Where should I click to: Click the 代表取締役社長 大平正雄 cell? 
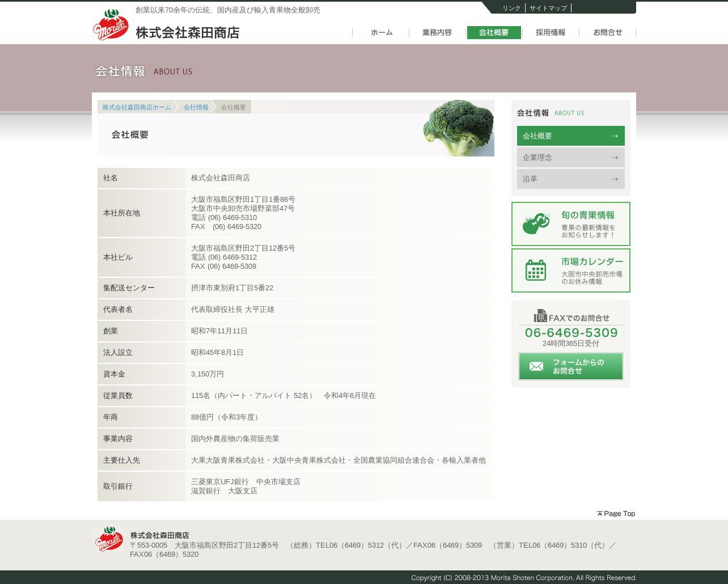(232, 310)
